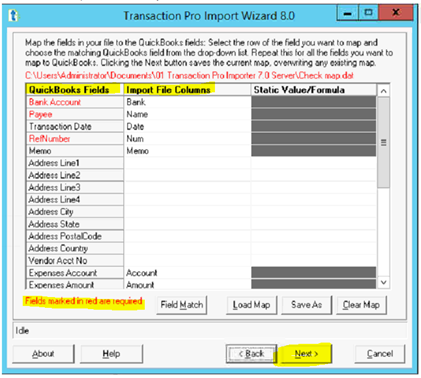421x378 pixels.
Task: Close the Import Wizard window
Action: click(396, 13)
